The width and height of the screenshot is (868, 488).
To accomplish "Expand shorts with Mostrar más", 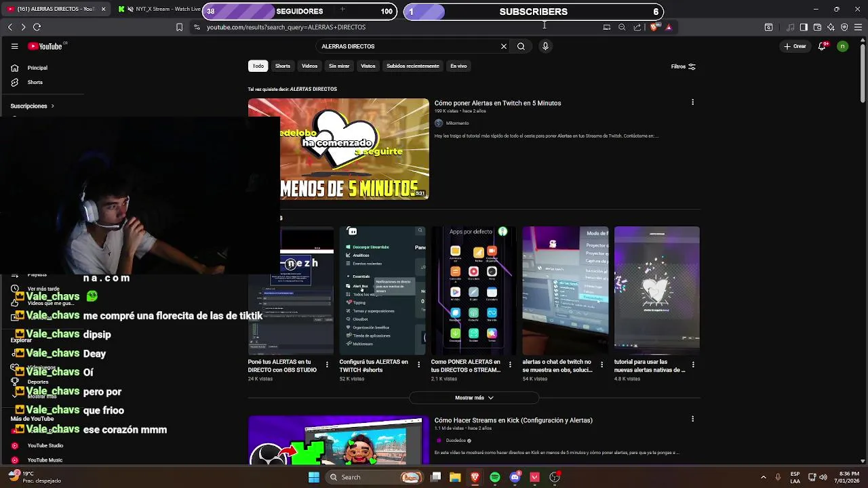I will click(474, 398).
